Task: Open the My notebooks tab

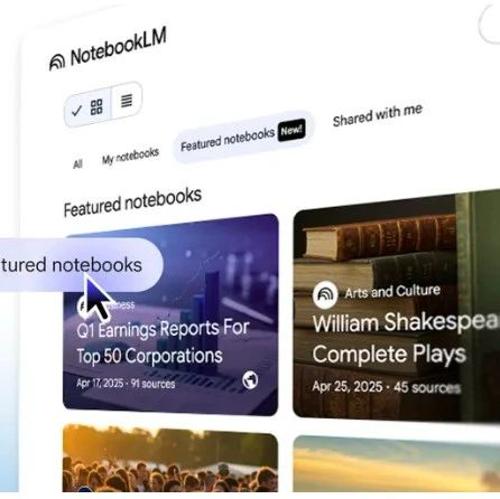Action: (130, 156)
